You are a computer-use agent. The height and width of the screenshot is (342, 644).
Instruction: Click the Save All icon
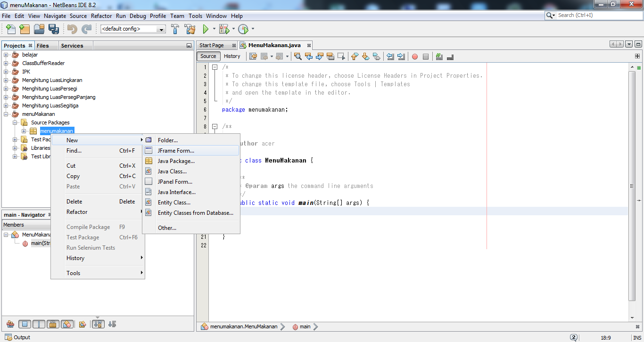point(54,29)
